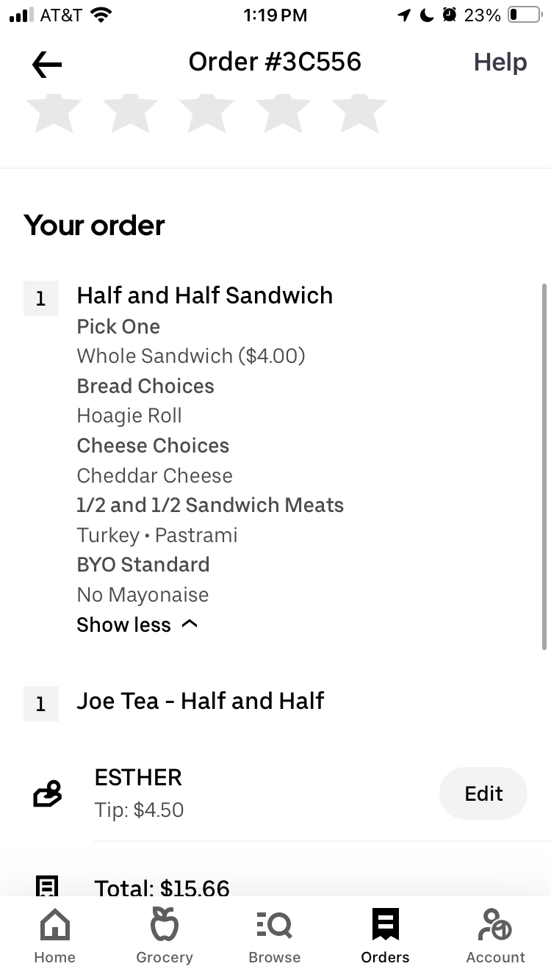Select the fourth rating star

tap(283, 112)
